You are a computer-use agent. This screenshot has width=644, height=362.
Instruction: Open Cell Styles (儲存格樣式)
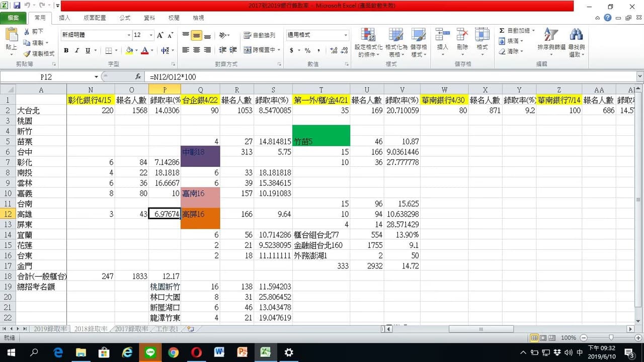point(419,43)
